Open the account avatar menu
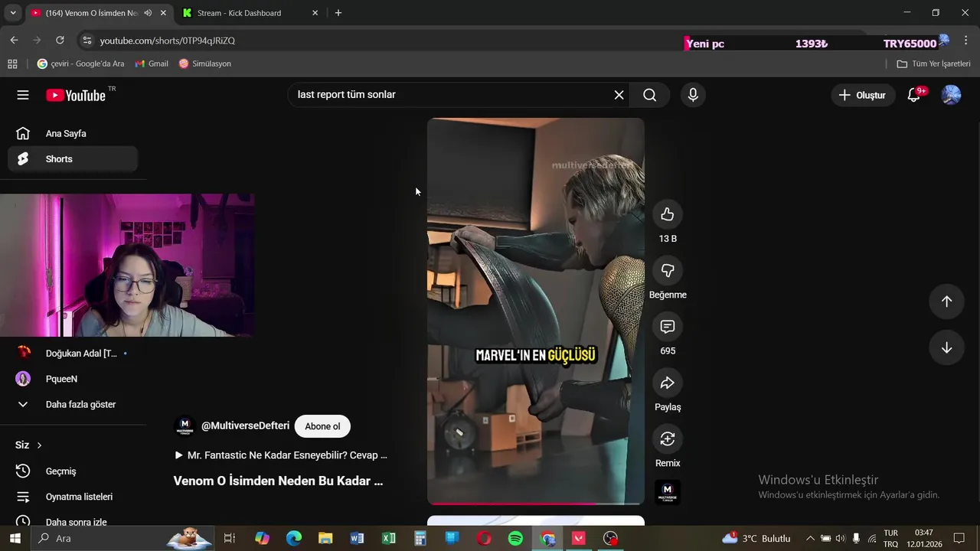This screenshot has width=980, height=551. [951, 95]
